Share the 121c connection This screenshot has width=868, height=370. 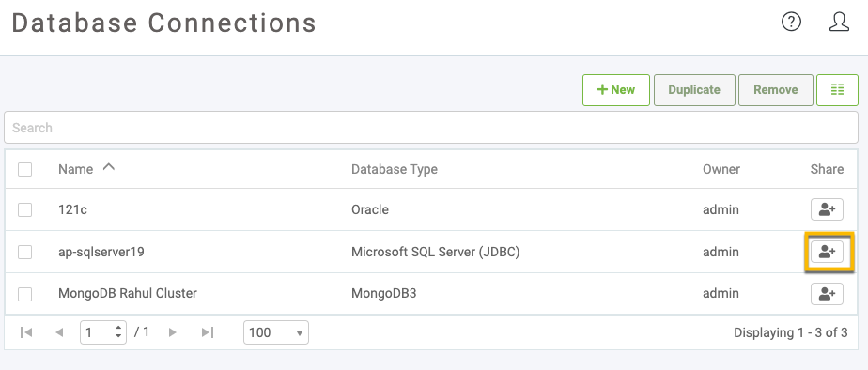[x=827, y=209]
